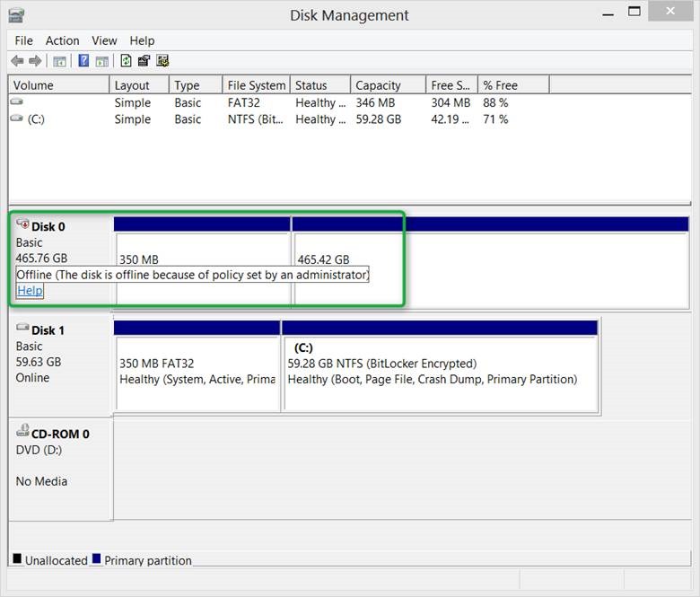Click the CD-ROM 0 drive icon
The image size is (700, 597).
[x=22, y=430]
